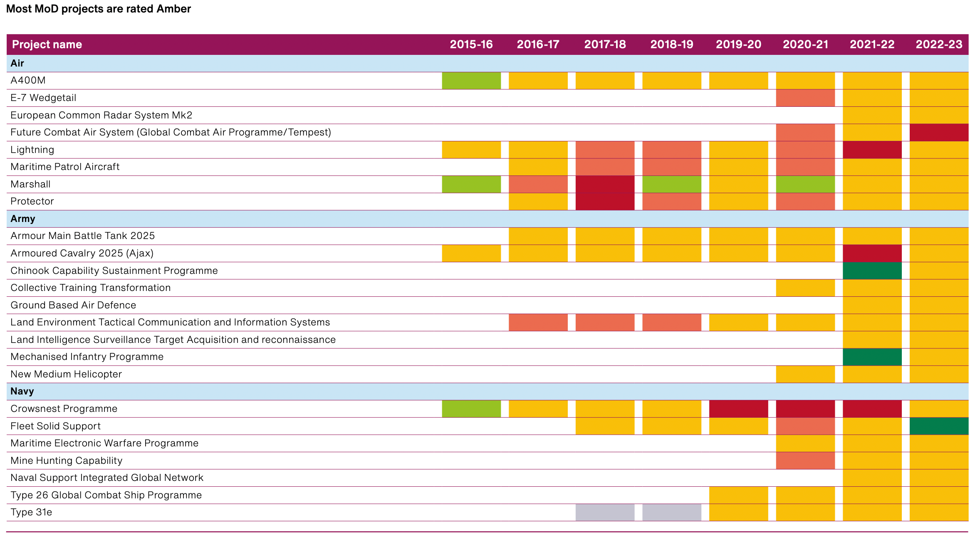
Task: Select the Air section header row
Action: [x=17, y=63]
